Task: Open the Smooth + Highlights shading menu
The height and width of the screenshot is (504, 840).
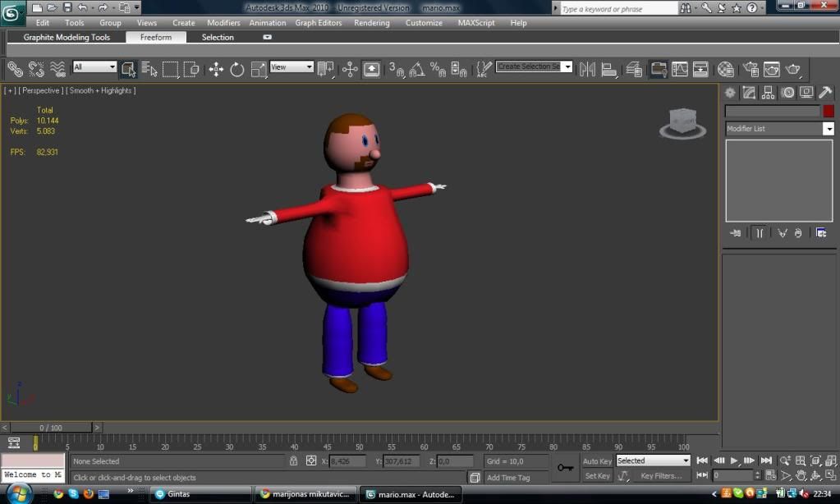Action: click(101, 90)
